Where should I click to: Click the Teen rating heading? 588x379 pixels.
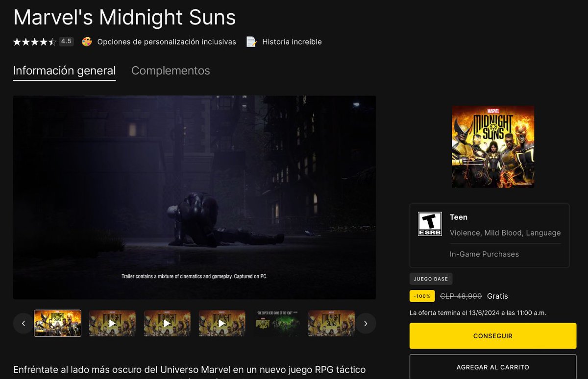pos(459,217)
